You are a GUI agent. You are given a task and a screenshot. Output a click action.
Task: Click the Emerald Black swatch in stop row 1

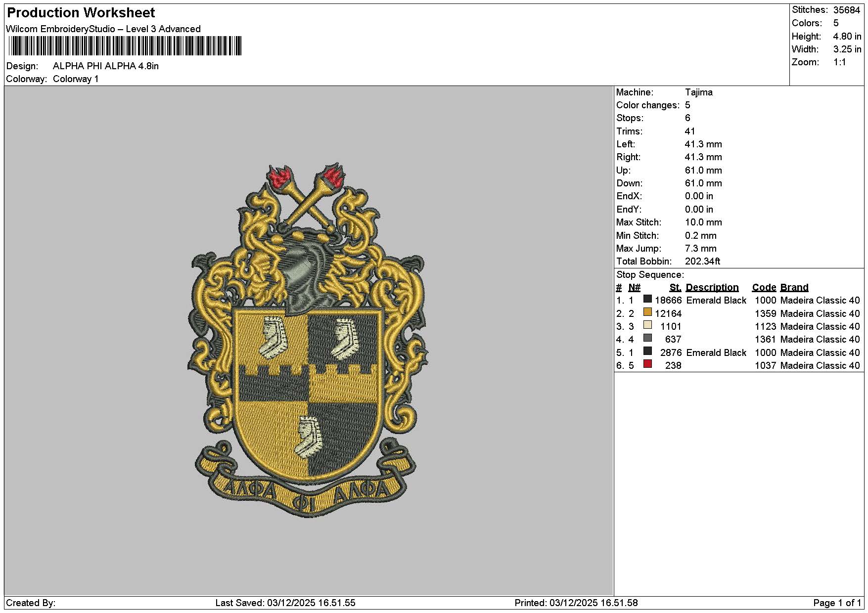(647, 299)
